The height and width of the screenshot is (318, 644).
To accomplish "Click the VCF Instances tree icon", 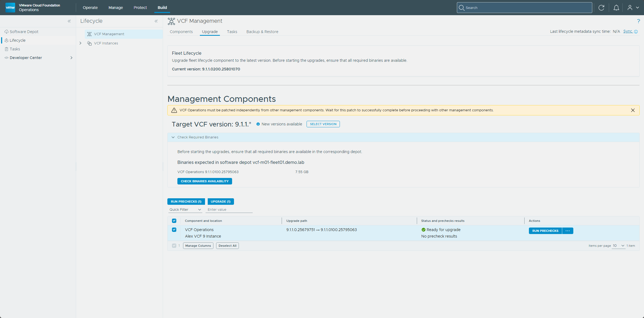I will [89, 43].
